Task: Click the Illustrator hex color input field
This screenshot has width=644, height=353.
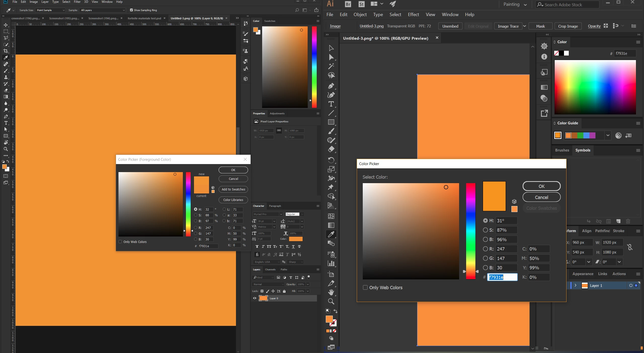Action: pos(502,277)
